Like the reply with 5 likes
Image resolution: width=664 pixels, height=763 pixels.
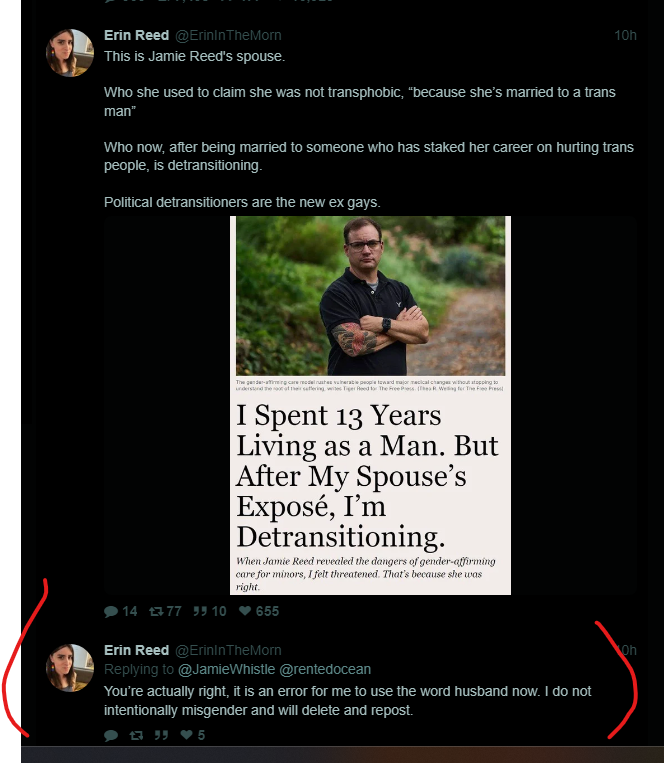(x=187, y=735)
